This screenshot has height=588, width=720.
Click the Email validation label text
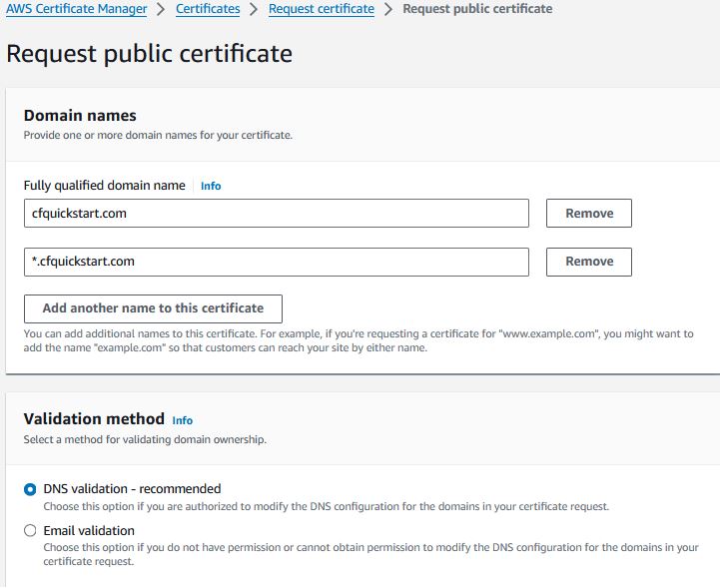(89, 531)
